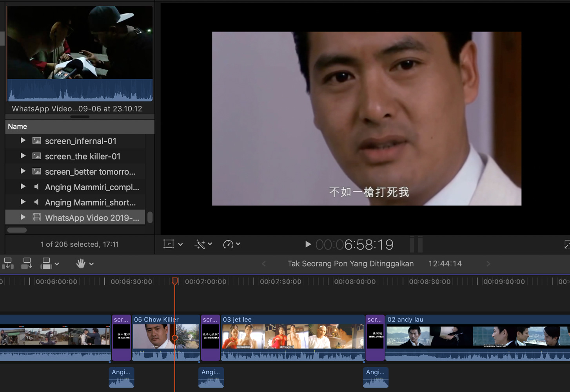
Task: Click the append clip to storyline icon
Action: pyautogui.click(x=46, y=263)
